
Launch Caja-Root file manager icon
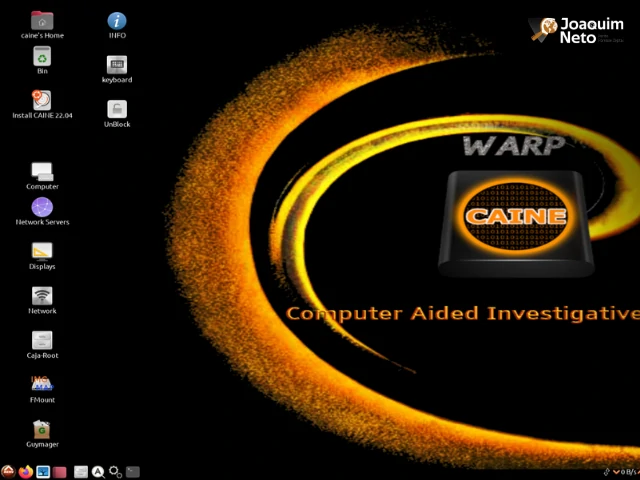point(42,341)
